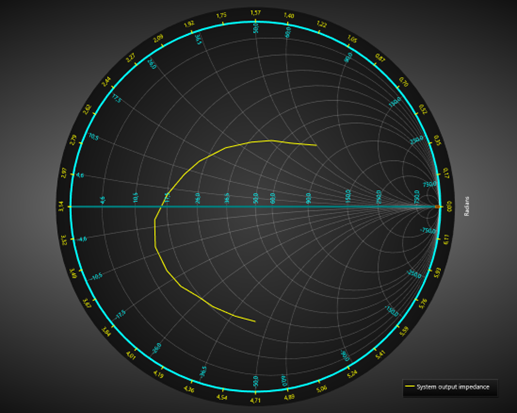Click the -26,0 reactance label

click(x=156, y=349)
